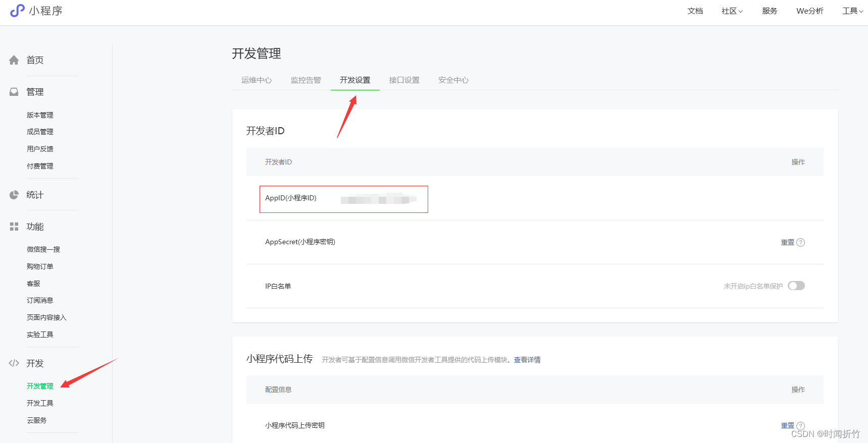Click the AppID(小程序ID) label

tap(291, 198)
